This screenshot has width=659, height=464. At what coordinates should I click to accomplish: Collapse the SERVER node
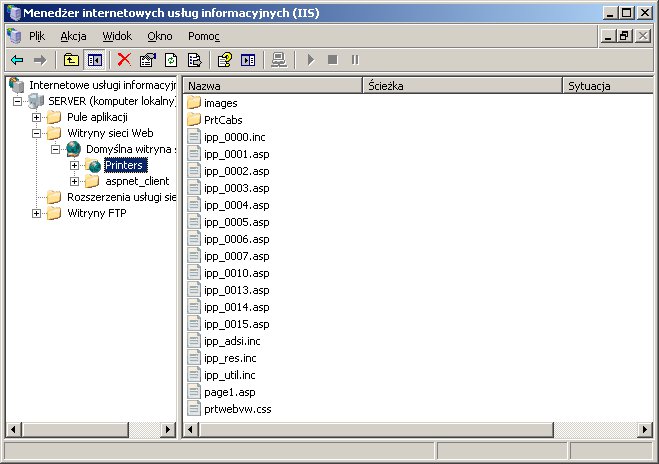click(17, 101)
